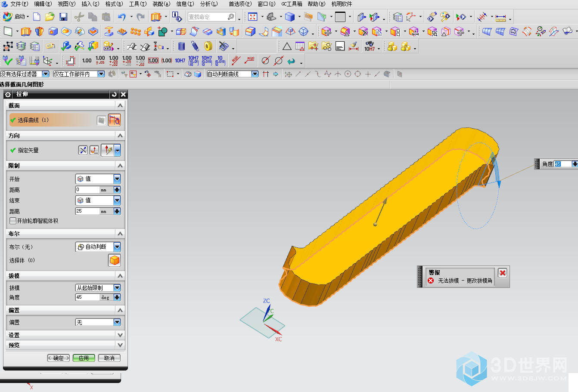Screen dimensions: 578x392
Task: Click the Sketch icon in feature toolbar
Action: point(8,31)
